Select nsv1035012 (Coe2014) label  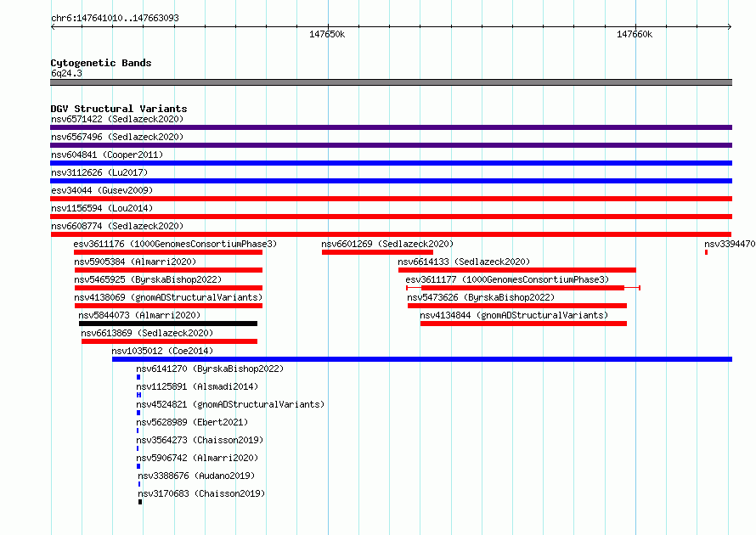coord(162,351)
